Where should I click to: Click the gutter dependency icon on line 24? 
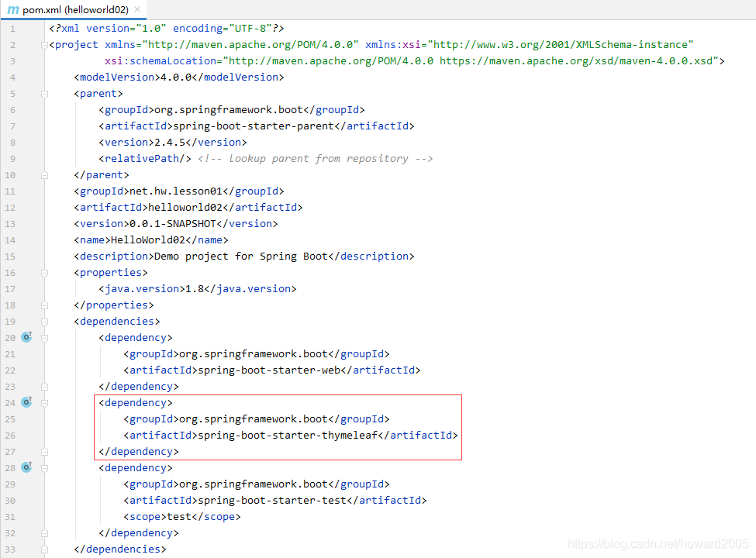pos(27,402)
